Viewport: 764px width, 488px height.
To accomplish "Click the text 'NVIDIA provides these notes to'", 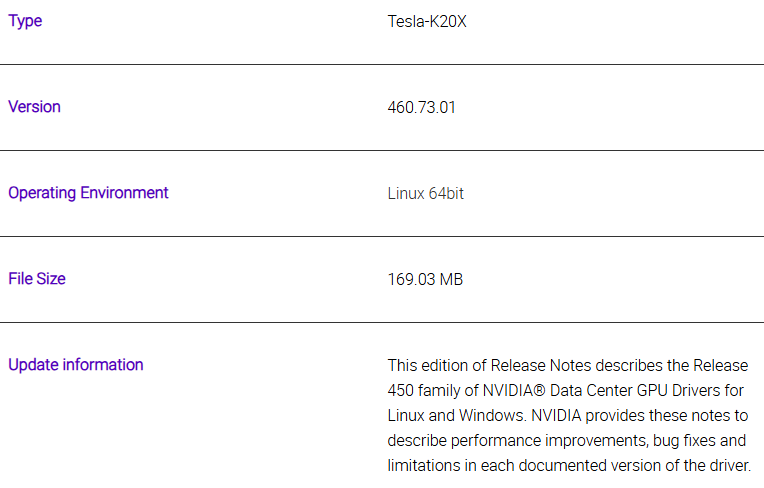I will tap(639, 415).
